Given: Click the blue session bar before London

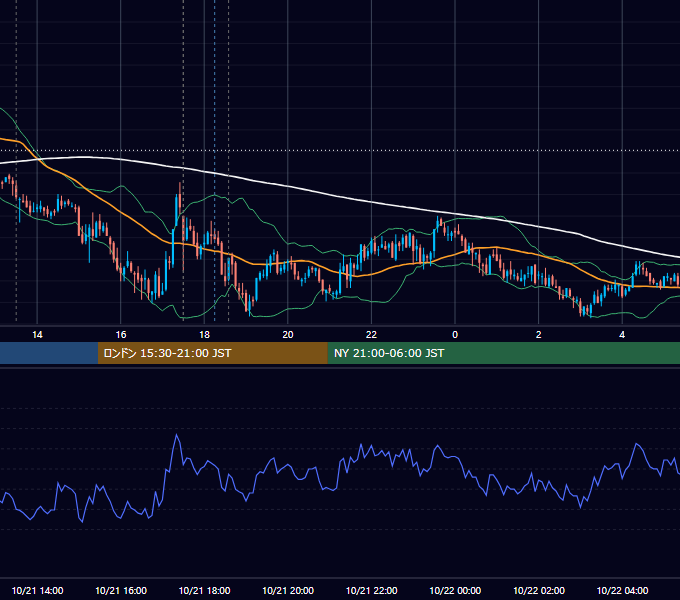Looking at the screenshot, I should pos(49,353).
